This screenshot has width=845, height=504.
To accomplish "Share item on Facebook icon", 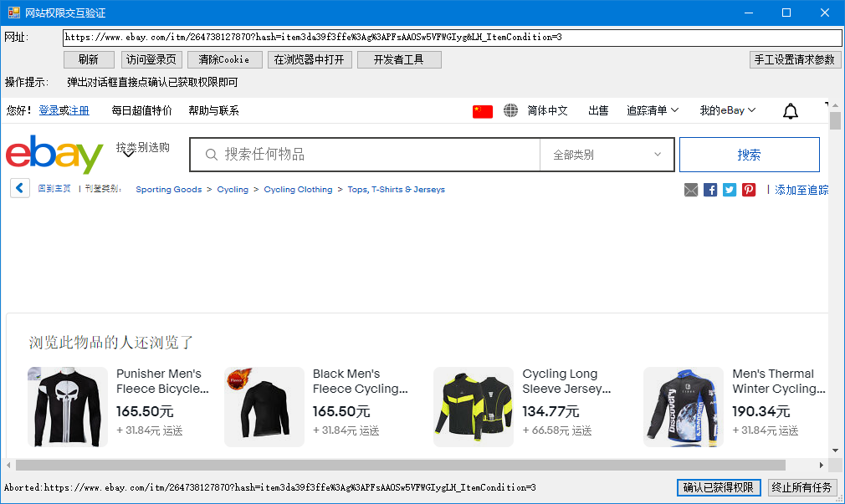I will point(710,190).
